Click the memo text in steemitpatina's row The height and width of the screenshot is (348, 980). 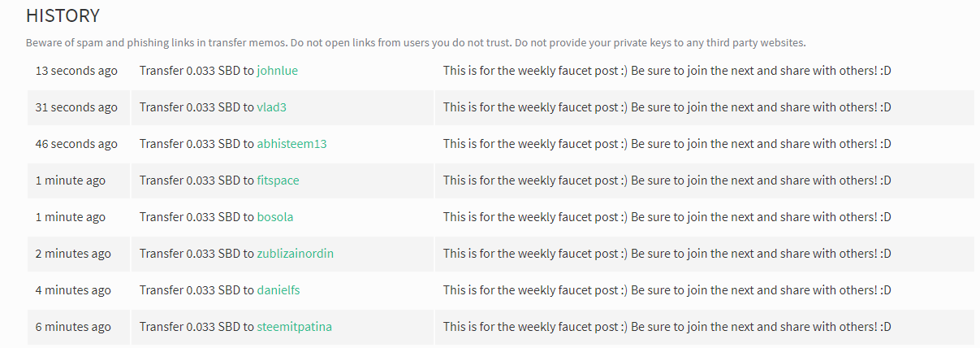667,327
